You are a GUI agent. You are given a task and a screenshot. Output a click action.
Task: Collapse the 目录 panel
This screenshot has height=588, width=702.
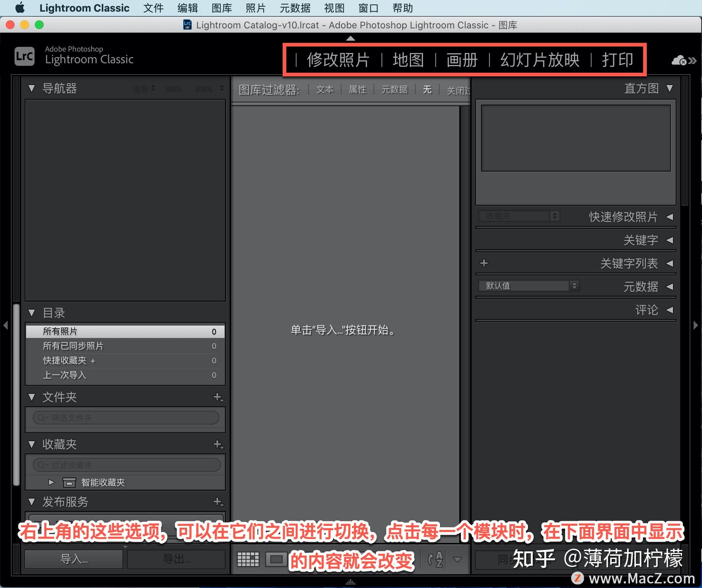pyautogui.click(x=31, y=313)
